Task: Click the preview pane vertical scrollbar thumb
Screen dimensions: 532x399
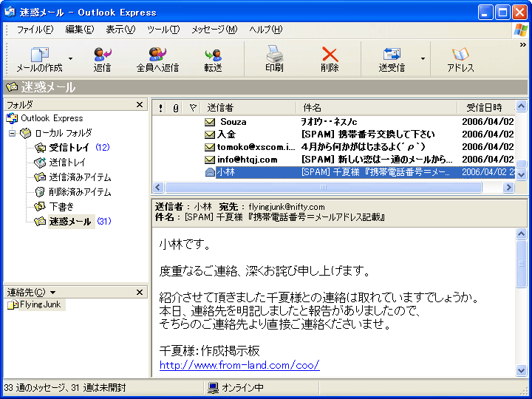Action: pyautogui.click(x=522, y=264)
